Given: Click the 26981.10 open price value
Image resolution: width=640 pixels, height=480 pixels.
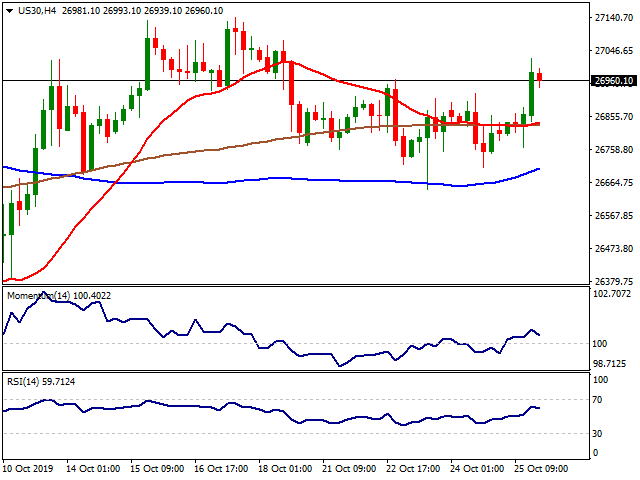Looking at the screenshot, I should (81, 11).
